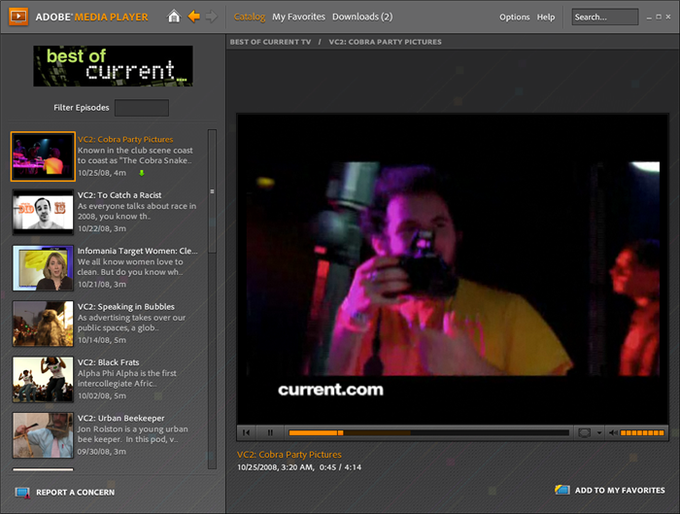Click the Report a Concern icon

click(22, 493)
